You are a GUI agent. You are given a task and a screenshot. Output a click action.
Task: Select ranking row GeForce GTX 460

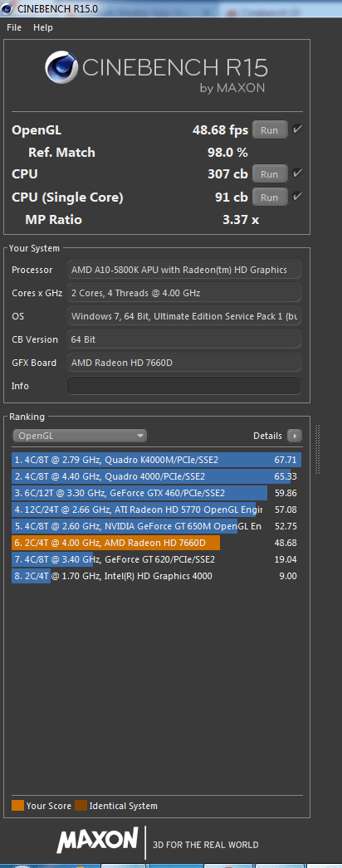coord(157,493)
